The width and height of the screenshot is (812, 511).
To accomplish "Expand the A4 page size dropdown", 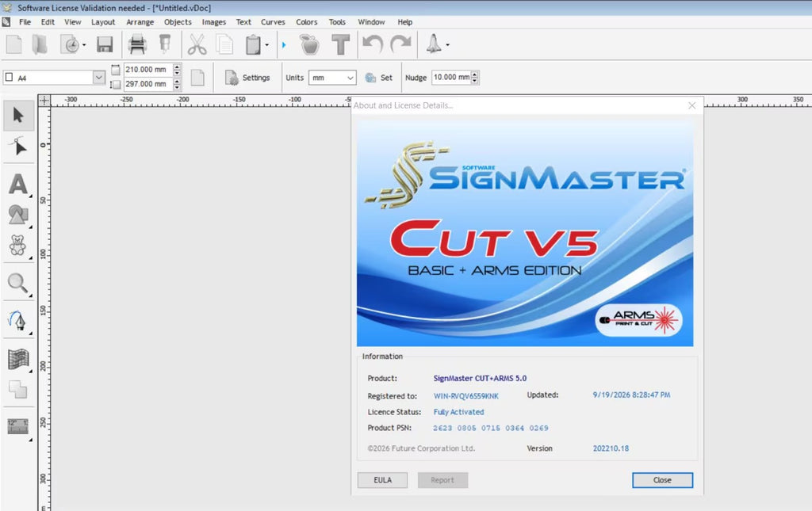I will pos(99,78).
